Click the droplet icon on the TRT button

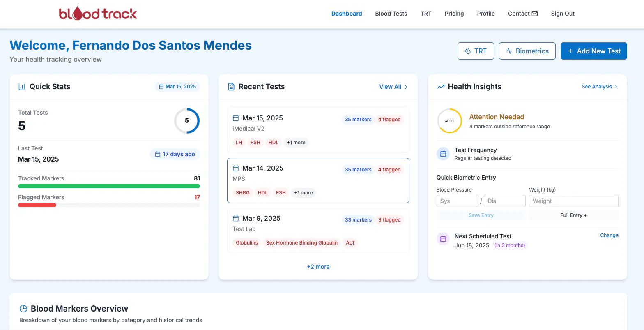(x=467, y=51)
